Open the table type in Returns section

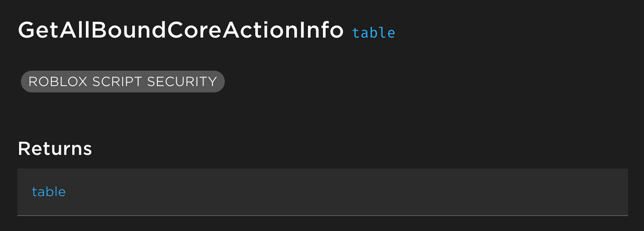pos(49,191)
